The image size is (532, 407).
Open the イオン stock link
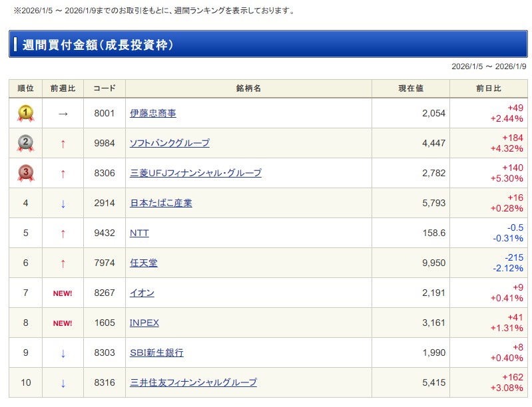tap(142, 293)
